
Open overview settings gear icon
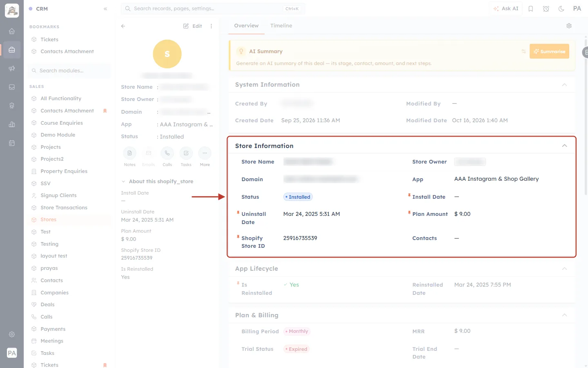click(569, 26)
